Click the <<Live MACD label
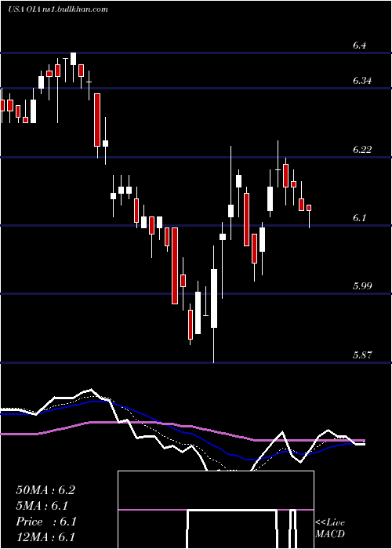Image resolution: width=392 pixels, height=549 pixels. pyautogui.click(x=330, y=529)
